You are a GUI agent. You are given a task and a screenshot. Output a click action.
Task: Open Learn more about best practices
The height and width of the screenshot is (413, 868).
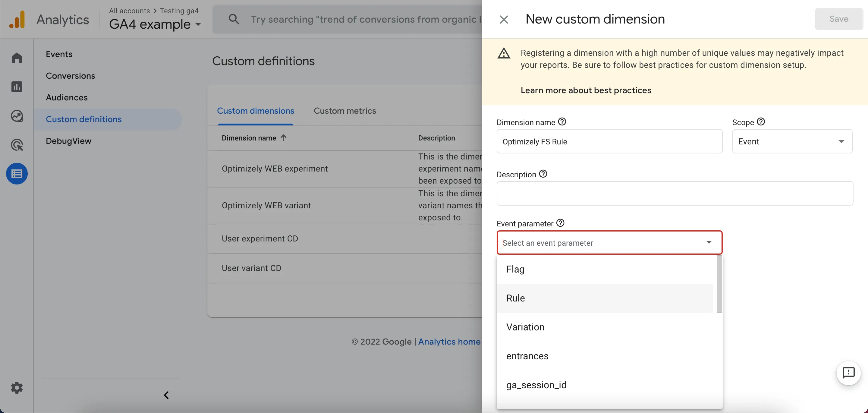click(x=586, y=90)
